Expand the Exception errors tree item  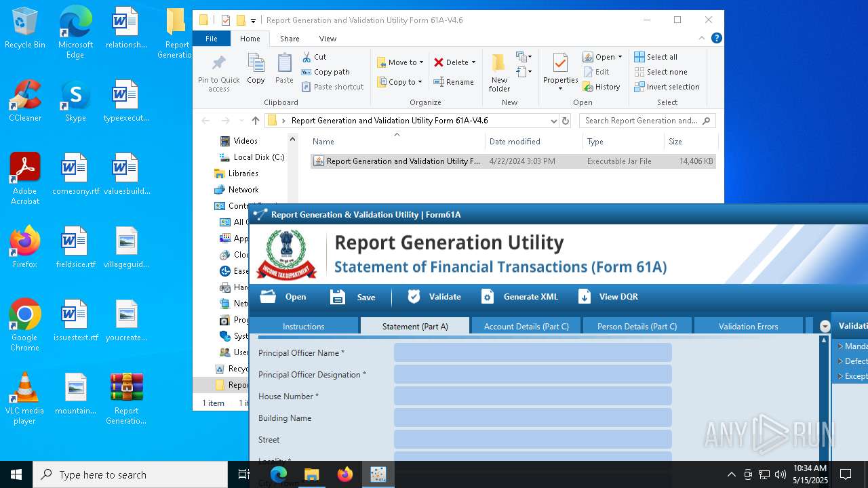pos(840,376)
